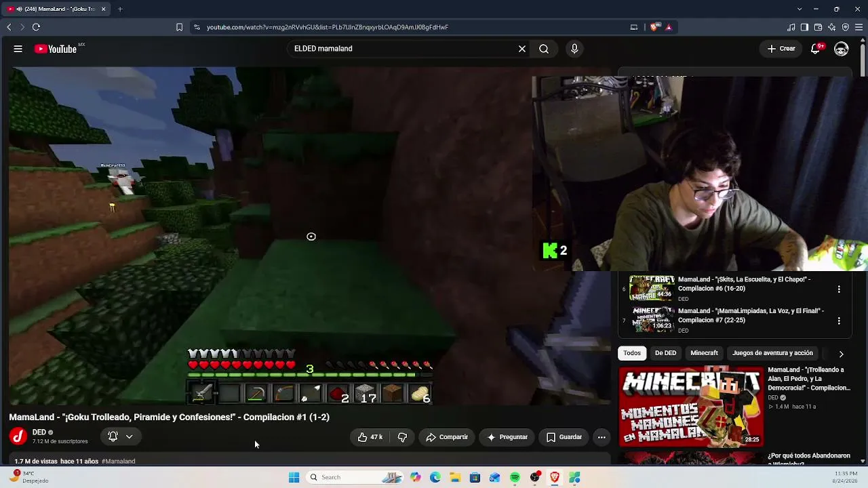Viewport: 868px width, 488px height.
Task: Toggle the Brave sidebar panel
Action: click(x=804, y=27)
